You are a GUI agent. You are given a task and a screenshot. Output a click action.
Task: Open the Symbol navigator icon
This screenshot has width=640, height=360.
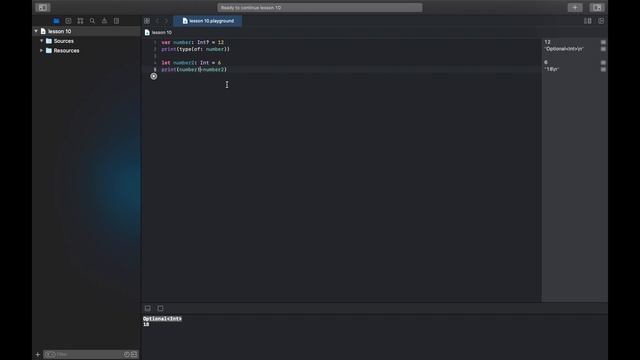(x=80, y=21)
